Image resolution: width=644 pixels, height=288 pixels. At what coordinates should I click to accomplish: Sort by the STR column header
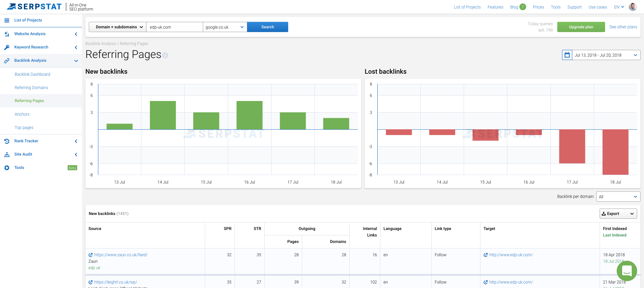point(257,229)
